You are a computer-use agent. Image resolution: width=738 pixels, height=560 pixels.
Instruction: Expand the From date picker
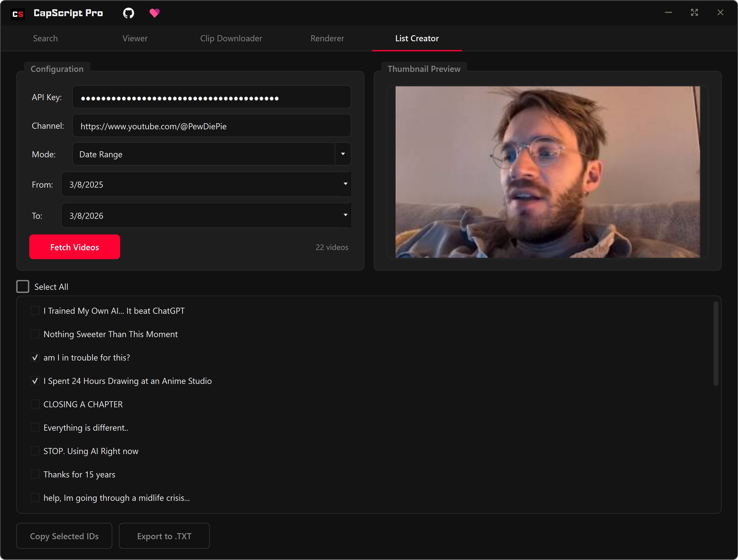click(x=345, y=184)
